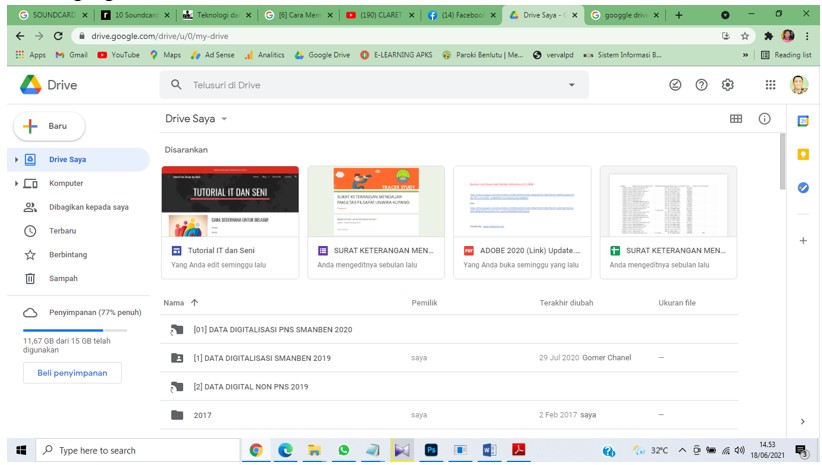Click the Help question mark icon
The width and height of the screenshot is (822, 465).
(701, 86)
